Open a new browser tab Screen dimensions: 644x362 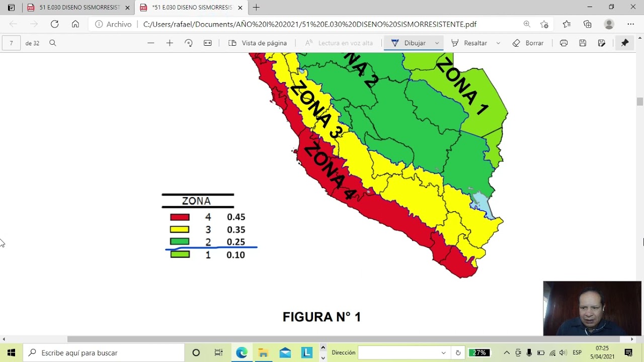pos(256,8)
